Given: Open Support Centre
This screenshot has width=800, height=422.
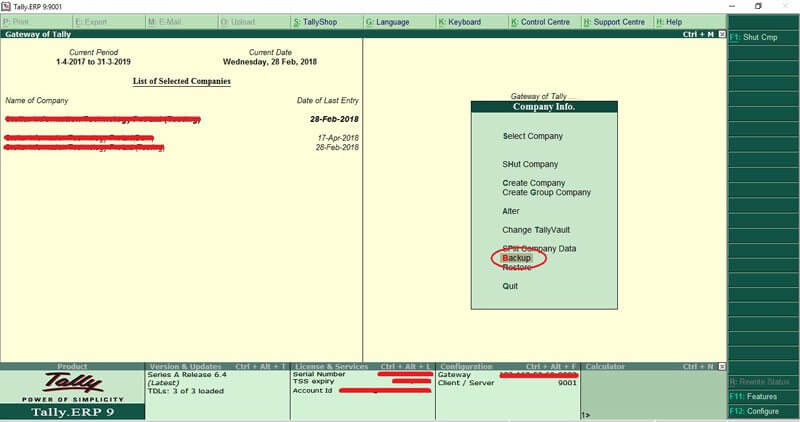Looking at the screenshot, I should click(x=614, y=22).
